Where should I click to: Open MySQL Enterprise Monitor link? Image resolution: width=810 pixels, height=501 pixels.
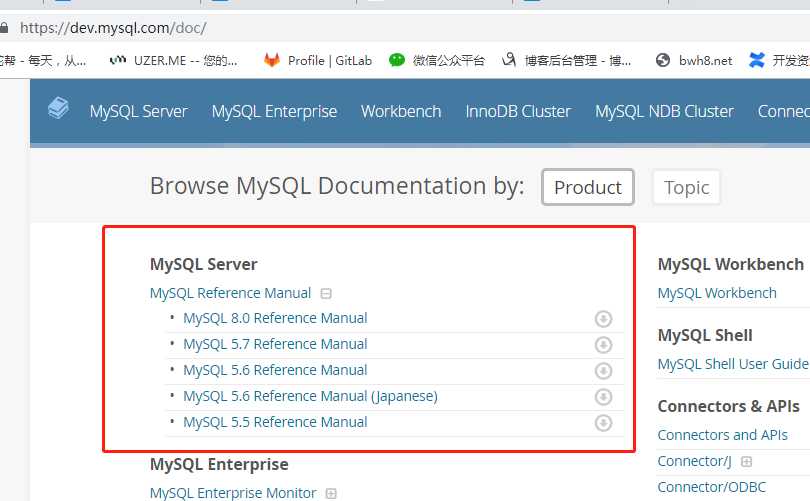(x=233, y=493)
